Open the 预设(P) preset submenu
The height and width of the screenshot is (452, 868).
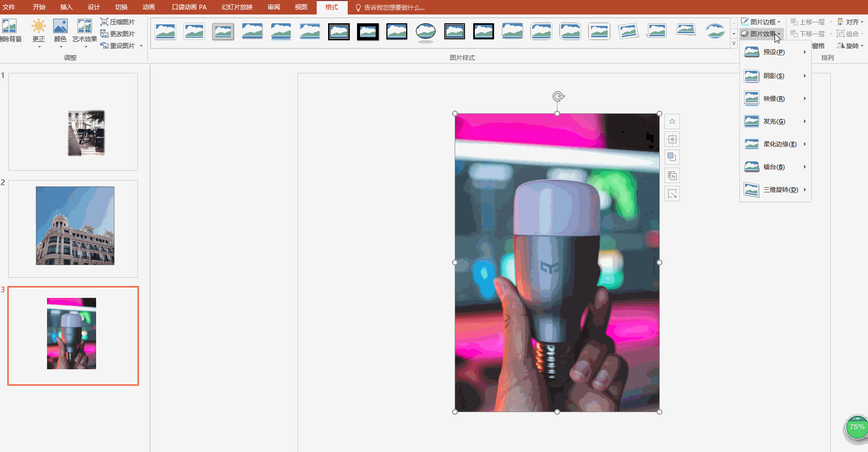[776, 52]
